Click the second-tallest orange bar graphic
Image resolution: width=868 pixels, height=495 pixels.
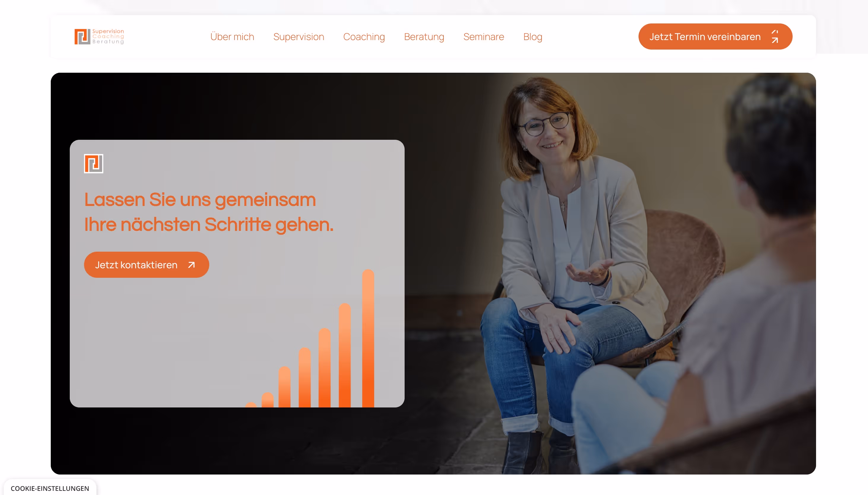coord(344,355)
